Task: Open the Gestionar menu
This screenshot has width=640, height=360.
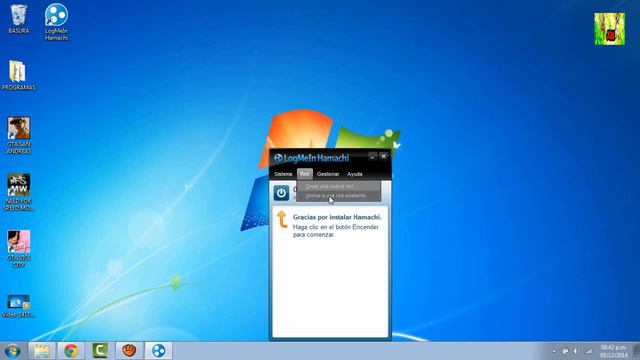Action: [328, 174]
